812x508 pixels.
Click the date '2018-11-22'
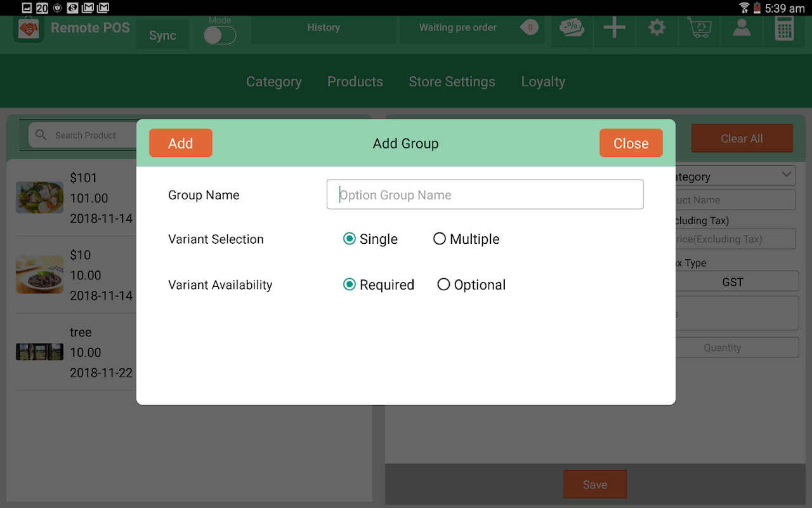coord(101,373)
